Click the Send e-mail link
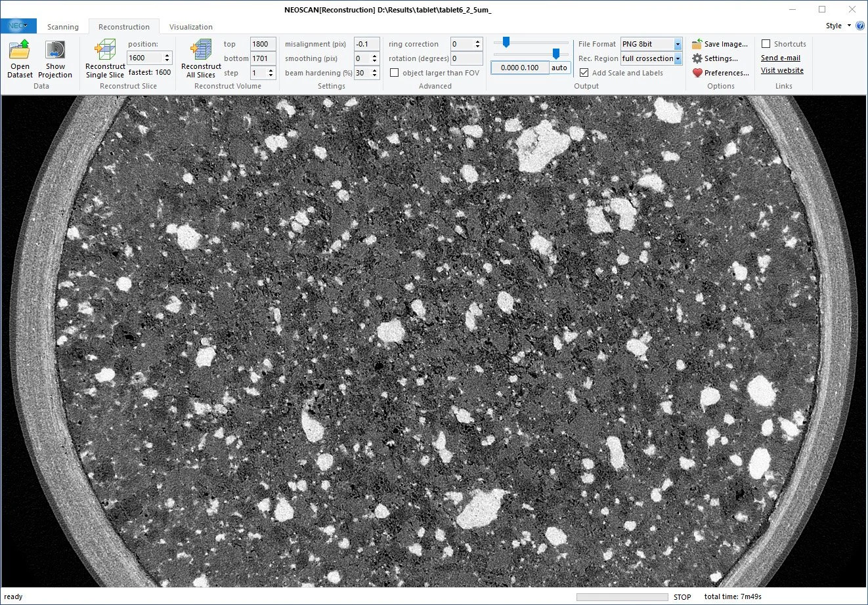The image size is (868, 605). point(781,58)
